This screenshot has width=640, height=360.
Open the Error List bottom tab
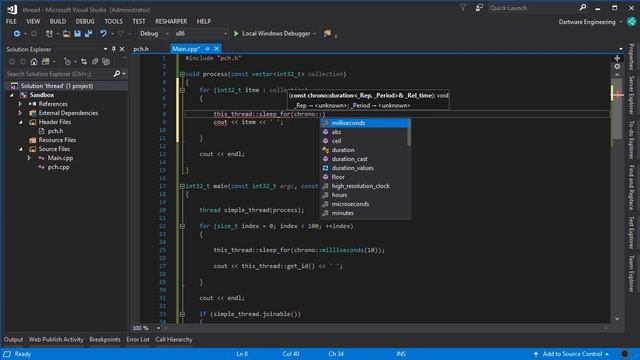point(138,340)
